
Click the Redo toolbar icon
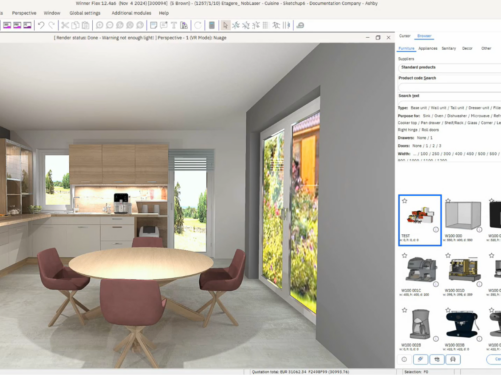coord(52,25)
